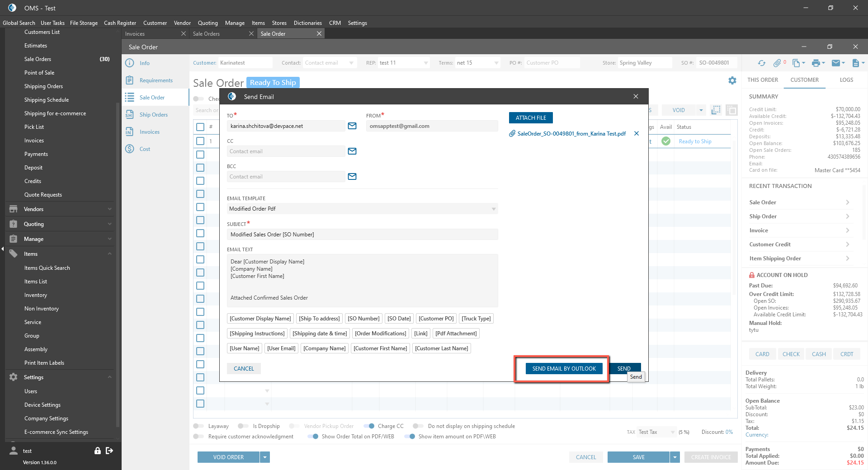Open the Terms dropdown showing net 15
Screen dimensions: 868x470
[496, 63]
